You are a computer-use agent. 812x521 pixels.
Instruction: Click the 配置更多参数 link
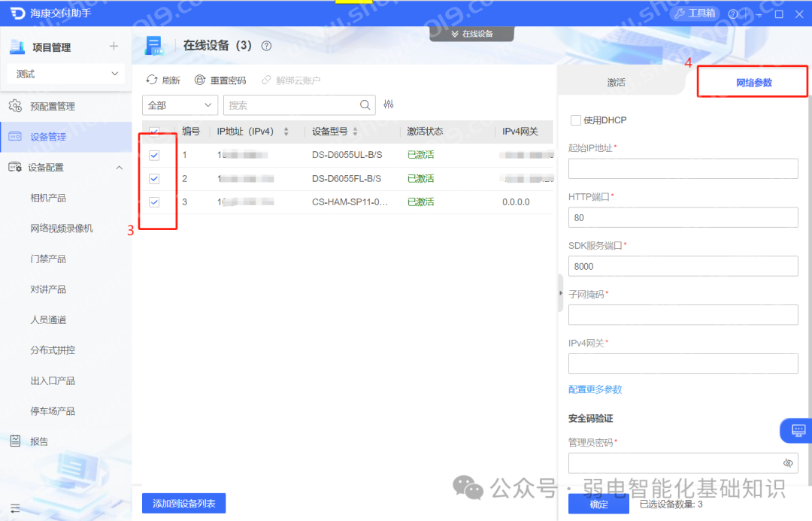(595, 389)
